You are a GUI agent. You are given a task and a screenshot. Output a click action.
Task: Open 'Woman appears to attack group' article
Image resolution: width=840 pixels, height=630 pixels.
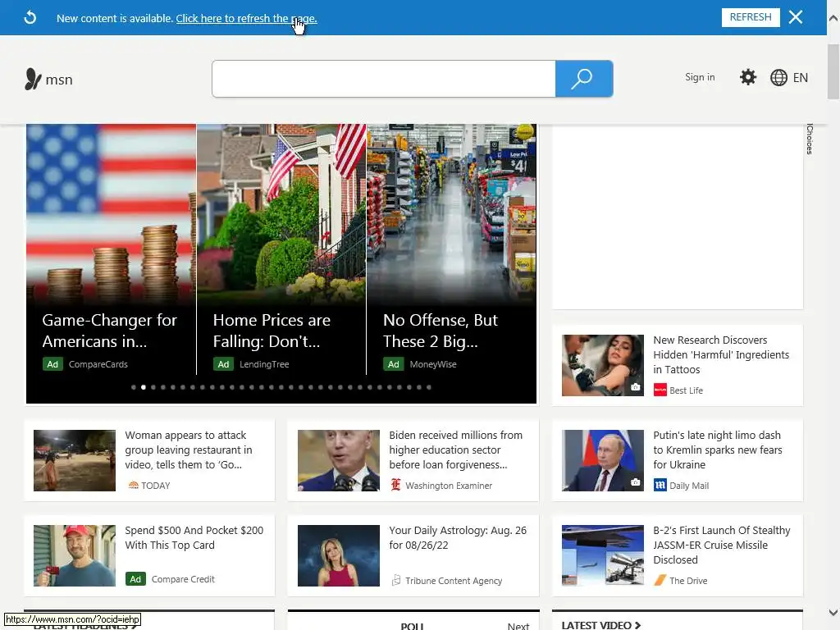(x=188, y=450)
